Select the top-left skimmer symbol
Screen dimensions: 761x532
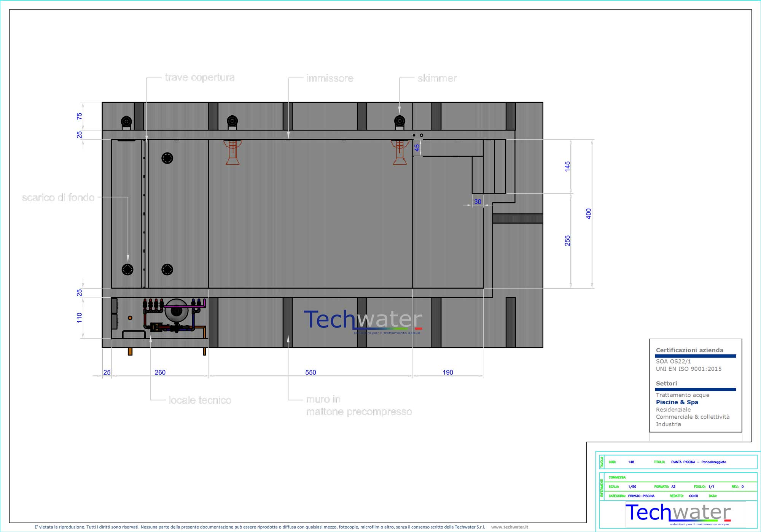[126, 122]
